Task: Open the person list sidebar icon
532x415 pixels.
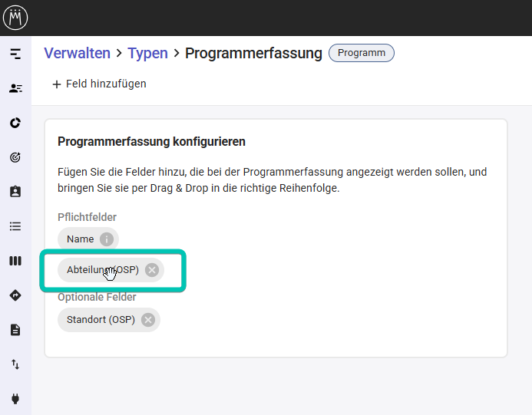Action: [15, 88]
